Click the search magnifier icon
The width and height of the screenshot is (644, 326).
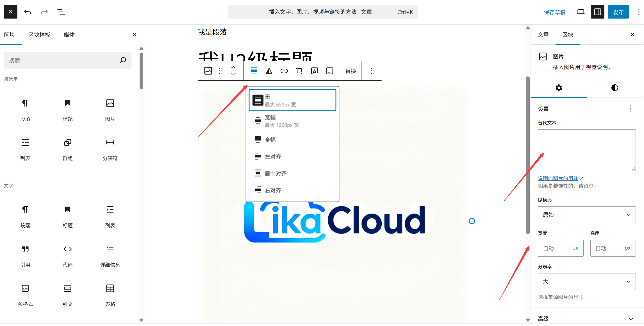[123, 60]
